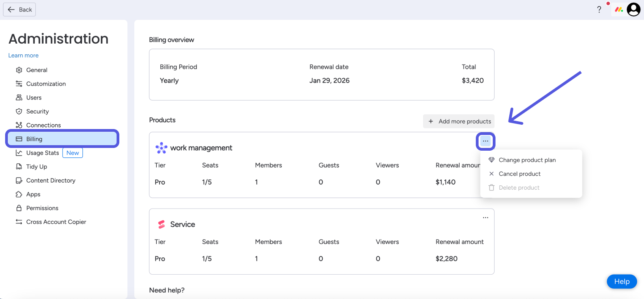Open the Billing section

pyautogui.click(x=62, y=139)
